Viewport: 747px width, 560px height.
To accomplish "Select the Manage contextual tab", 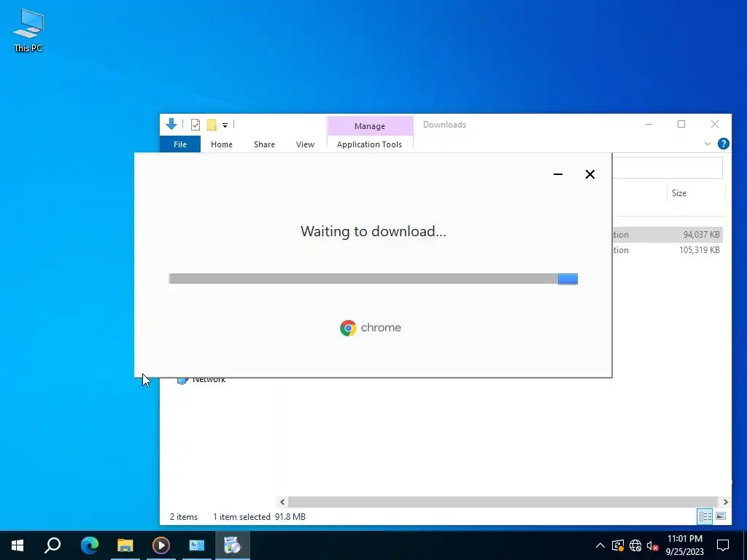I will click(x=370, y=126).
